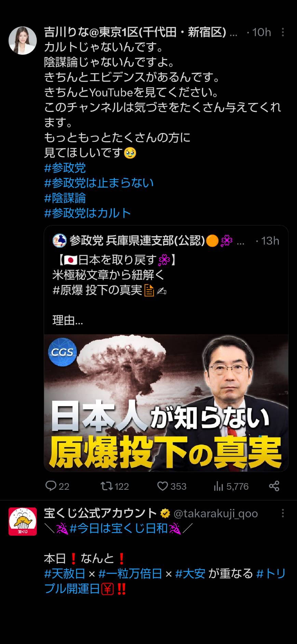Open the quoted 参政党 兵庫県連支部(公認) account name

tap(137, 241)
